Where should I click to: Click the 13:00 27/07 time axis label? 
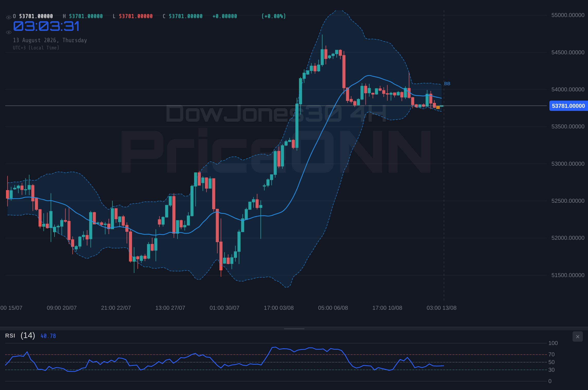170,308
